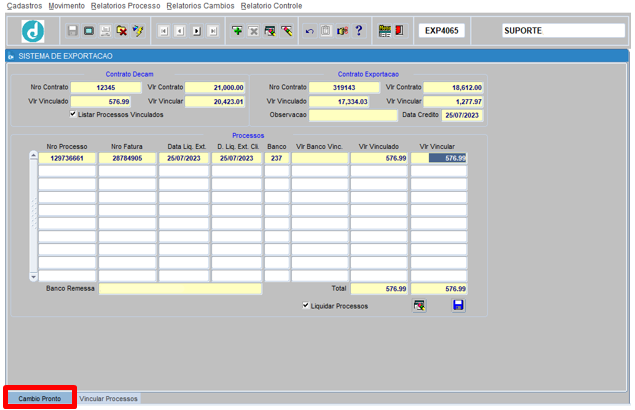Click Exportacao Nro Contrato field 319143

coord(344,88)
